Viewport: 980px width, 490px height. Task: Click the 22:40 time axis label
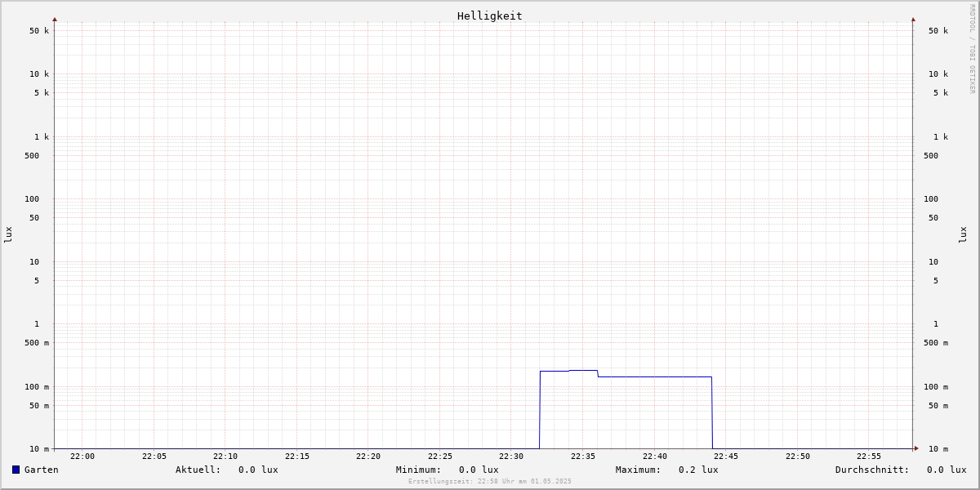(x=655, y=457)
